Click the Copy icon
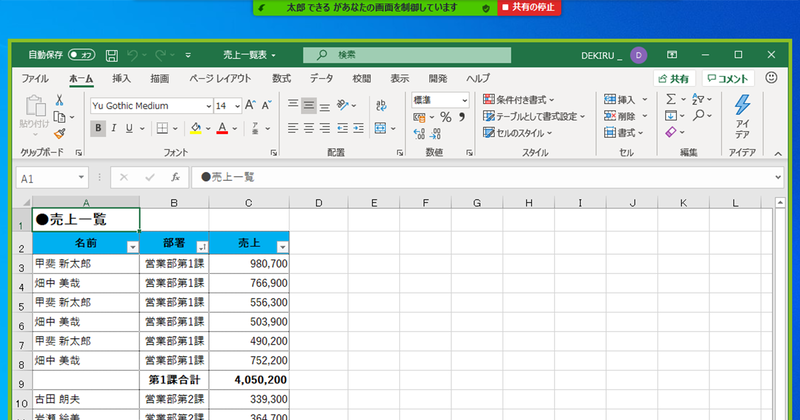 click(60, 117)
